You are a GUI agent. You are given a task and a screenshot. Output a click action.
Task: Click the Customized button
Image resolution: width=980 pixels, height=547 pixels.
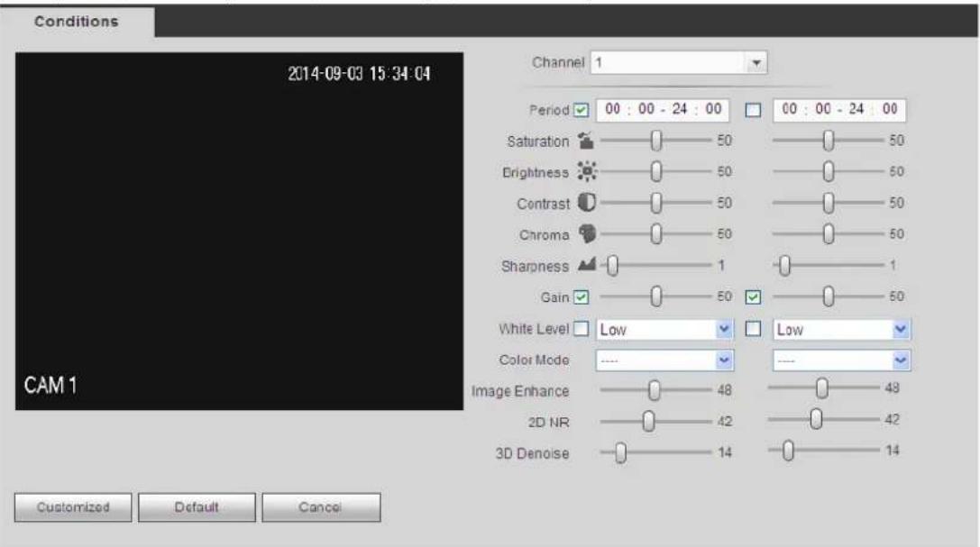[73, 507]
